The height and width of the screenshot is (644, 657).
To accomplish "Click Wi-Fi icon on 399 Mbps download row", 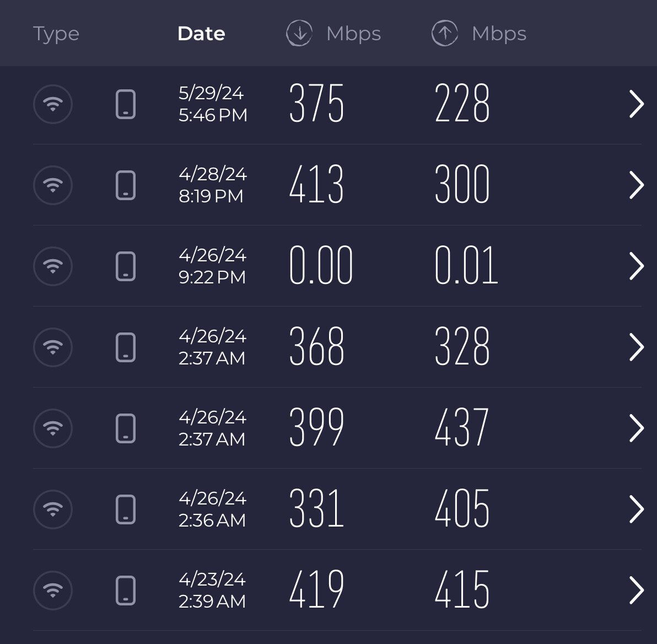I will 53,428.
